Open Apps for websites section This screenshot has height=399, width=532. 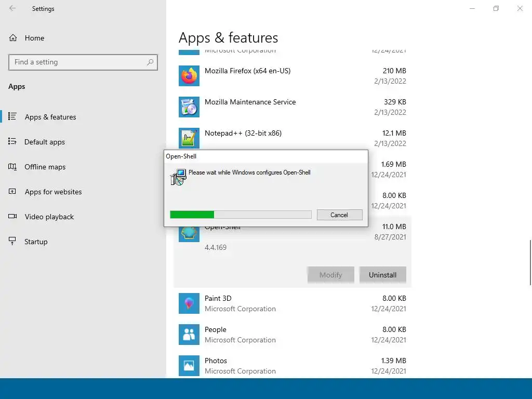(x=53, y=192)
